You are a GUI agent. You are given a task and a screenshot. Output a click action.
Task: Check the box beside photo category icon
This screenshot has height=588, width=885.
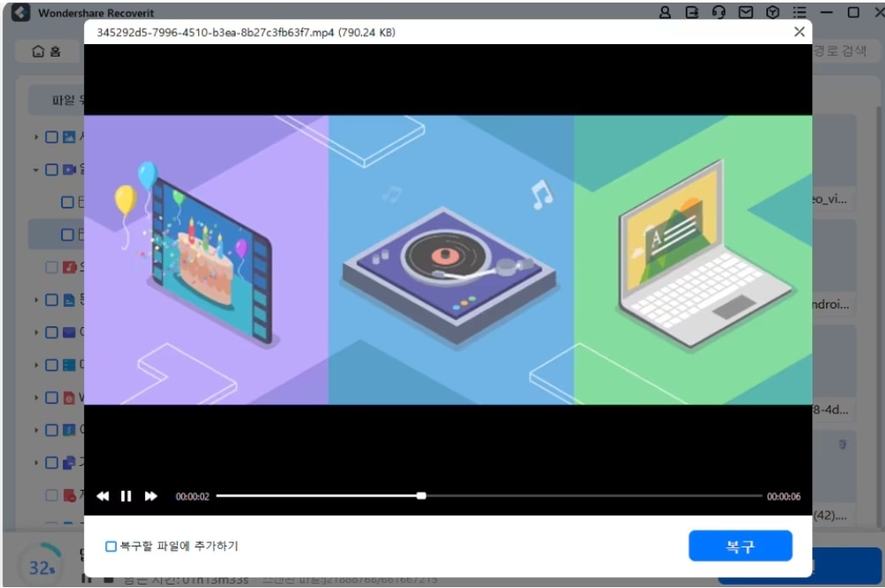coord(52,137)
